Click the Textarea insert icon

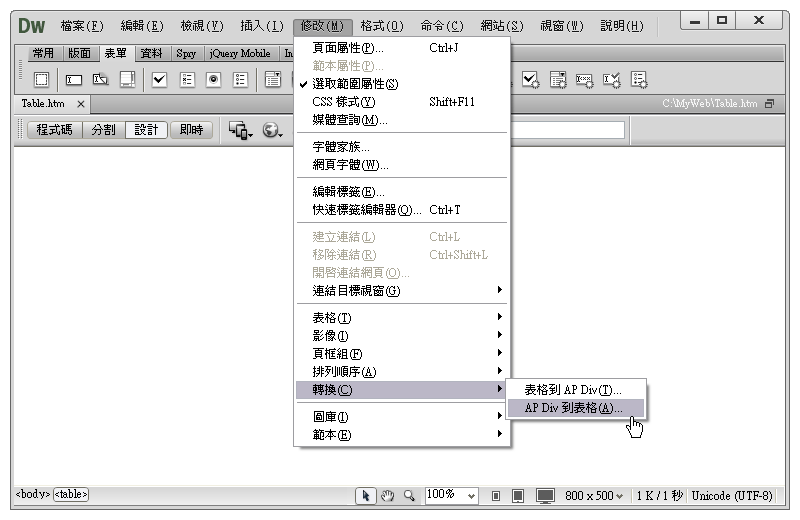(x=127, y=80)
